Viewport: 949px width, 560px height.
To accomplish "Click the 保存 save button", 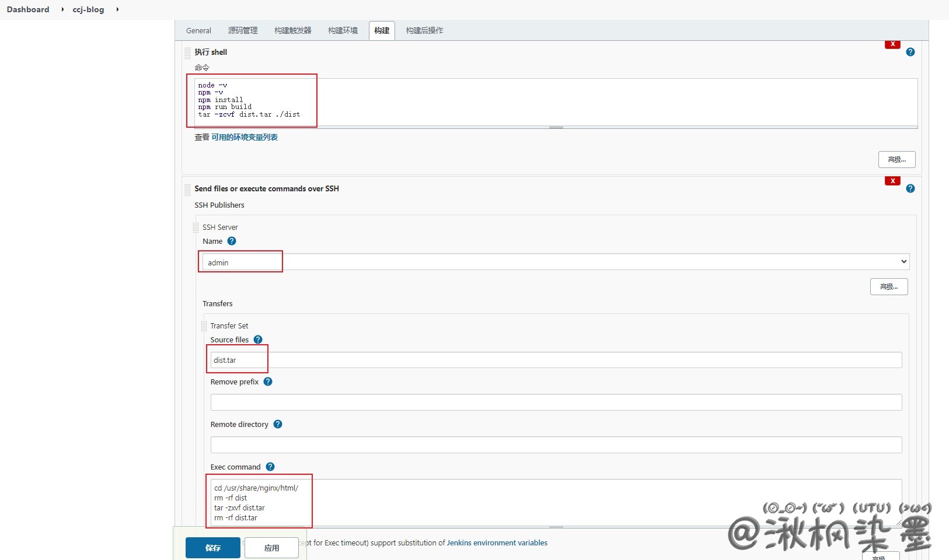I will 213,548.
